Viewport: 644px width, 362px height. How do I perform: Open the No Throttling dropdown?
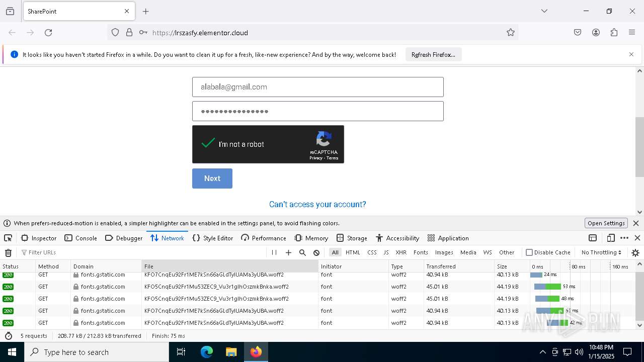point(601,252)
